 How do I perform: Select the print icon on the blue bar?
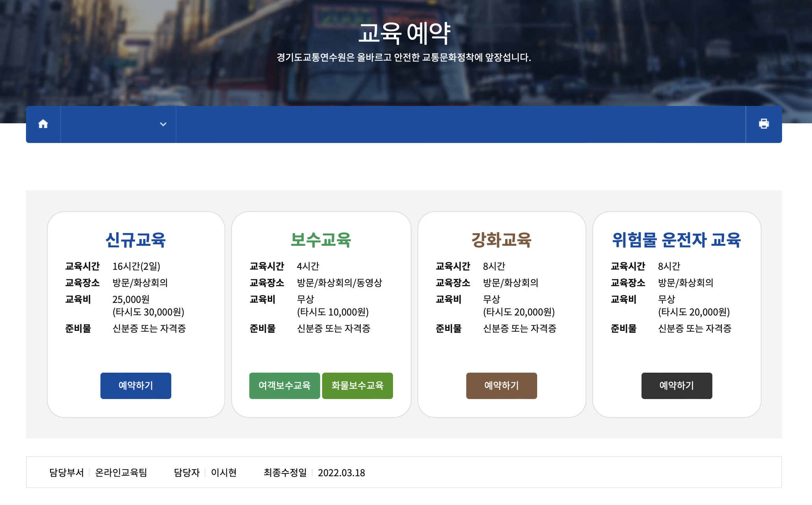[x=764, y=124]
